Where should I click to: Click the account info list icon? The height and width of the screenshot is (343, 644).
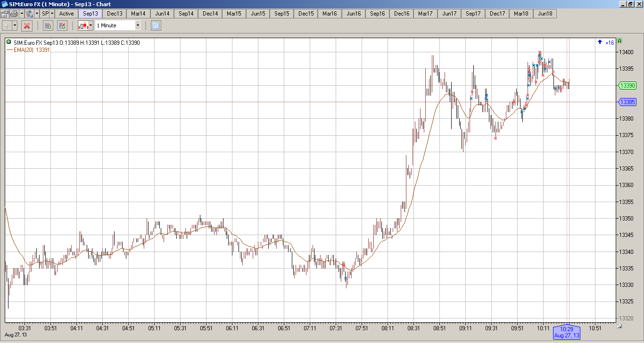pyautogui.click(x=29, y=14)
